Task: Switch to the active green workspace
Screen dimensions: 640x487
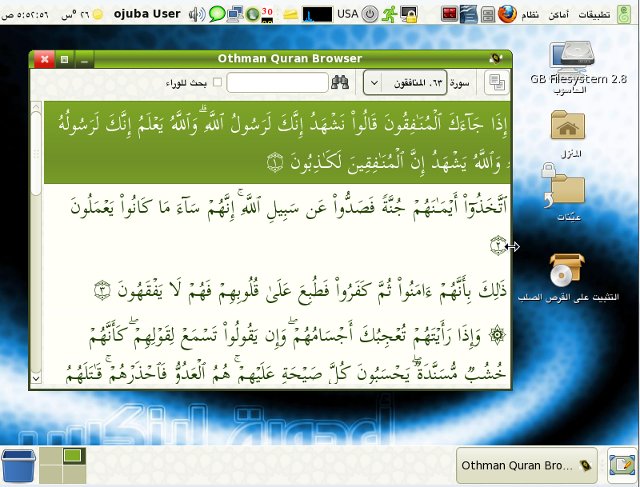Action: pos(75,456)
